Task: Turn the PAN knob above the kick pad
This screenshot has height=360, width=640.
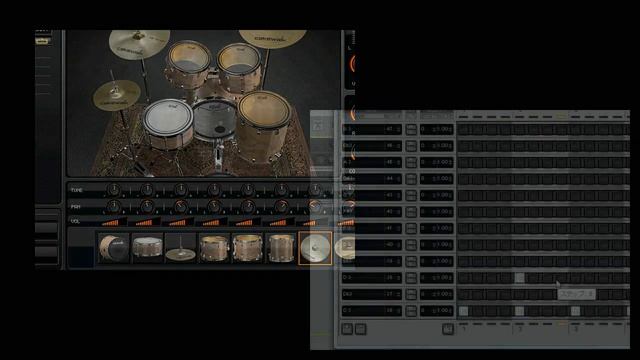Action: pos(113,207)
